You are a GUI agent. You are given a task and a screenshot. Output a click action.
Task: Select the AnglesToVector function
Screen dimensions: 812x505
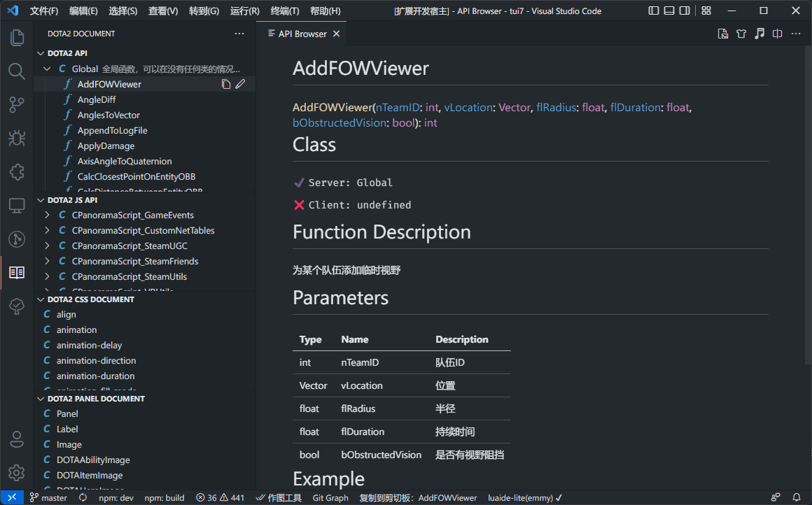click(144, 115)
